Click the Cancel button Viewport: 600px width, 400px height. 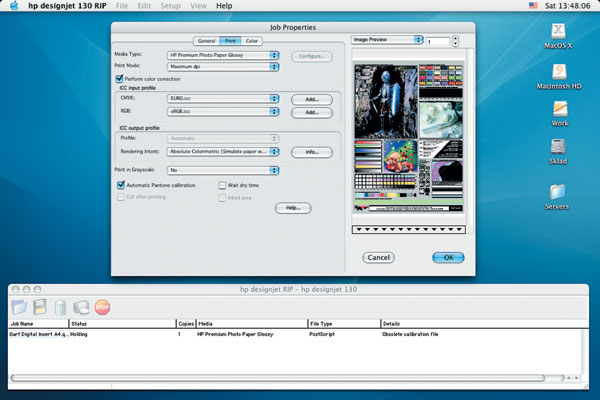pyautogui.click(x=378, y=257)
